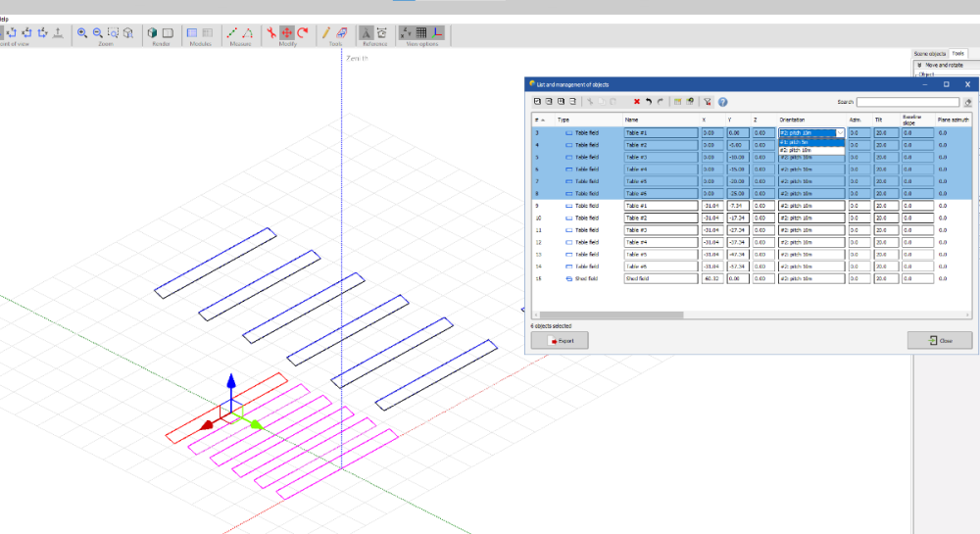
Task: Click the Export button
Action: coord(560,341)
